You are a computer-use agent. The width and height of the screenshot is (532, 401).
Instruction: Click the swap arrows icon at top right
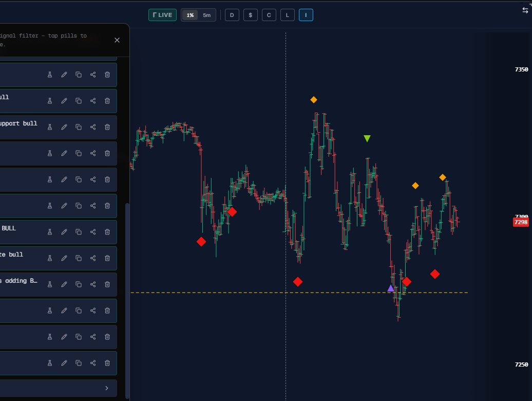(x=525, y=10)
